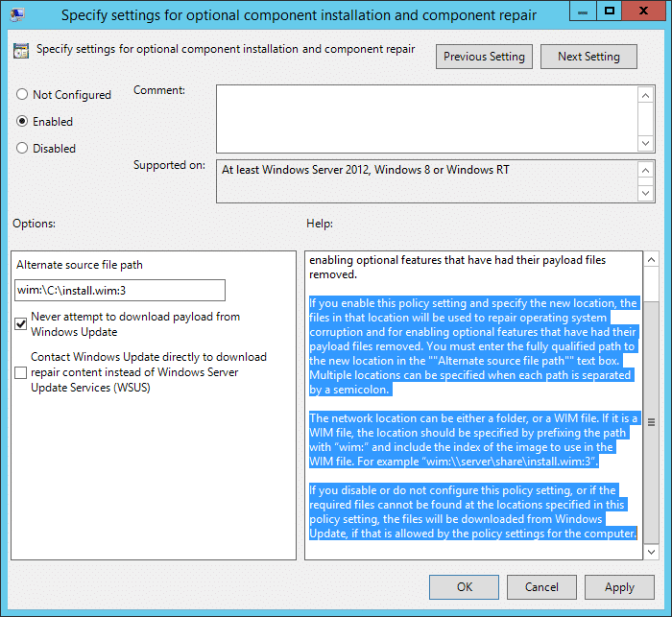The image size is (672, 617).
Task: Open the Next Setting
Action: tap(588, 57)
